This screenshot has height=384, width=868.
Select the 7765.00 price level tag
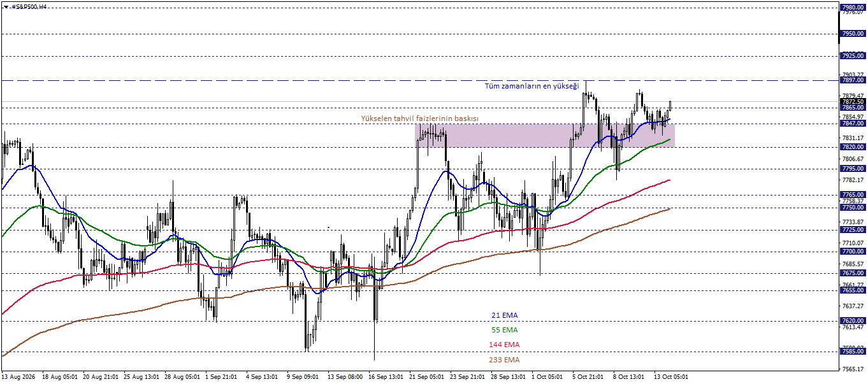(x=853, y=195)
